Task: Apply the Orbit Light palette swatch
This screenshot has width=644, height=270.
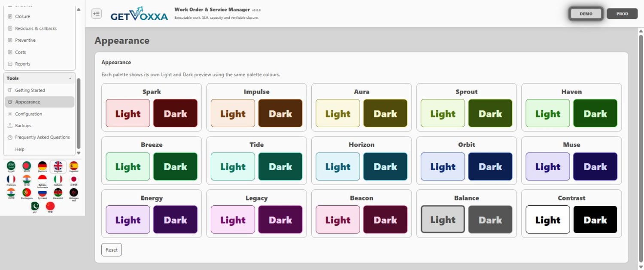Action: (443, 166)
